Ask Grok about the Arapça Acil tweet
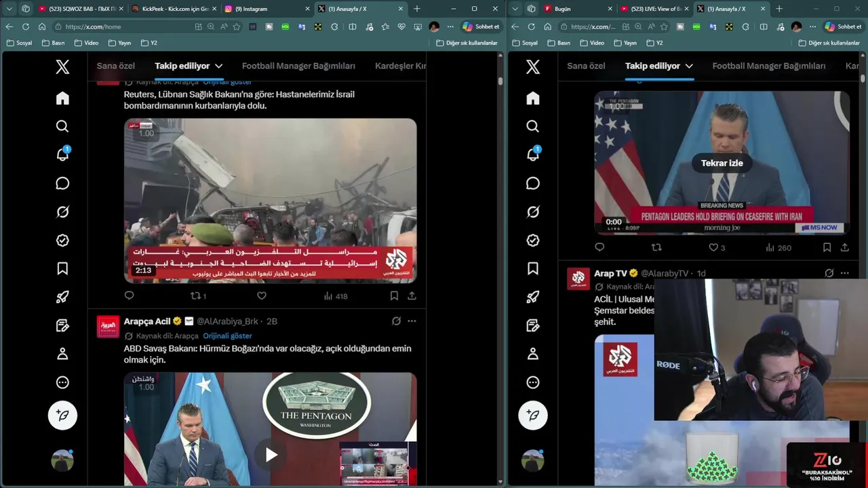868x488 pixels. coord(396,321)
